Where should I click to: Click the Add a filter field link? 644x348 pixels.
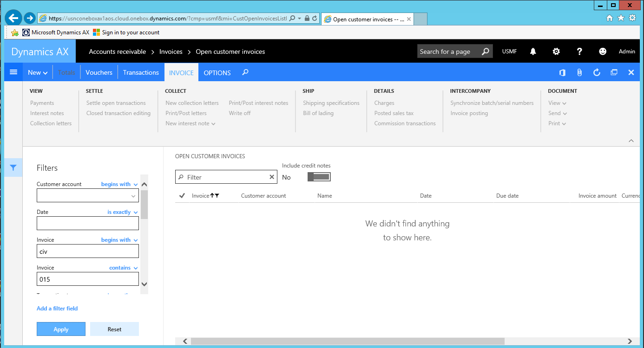57,309
